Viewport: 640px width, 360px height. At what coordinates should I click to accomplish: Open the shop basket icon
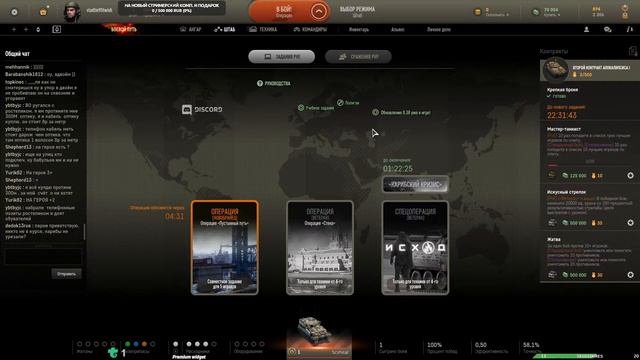click(43, 12)
